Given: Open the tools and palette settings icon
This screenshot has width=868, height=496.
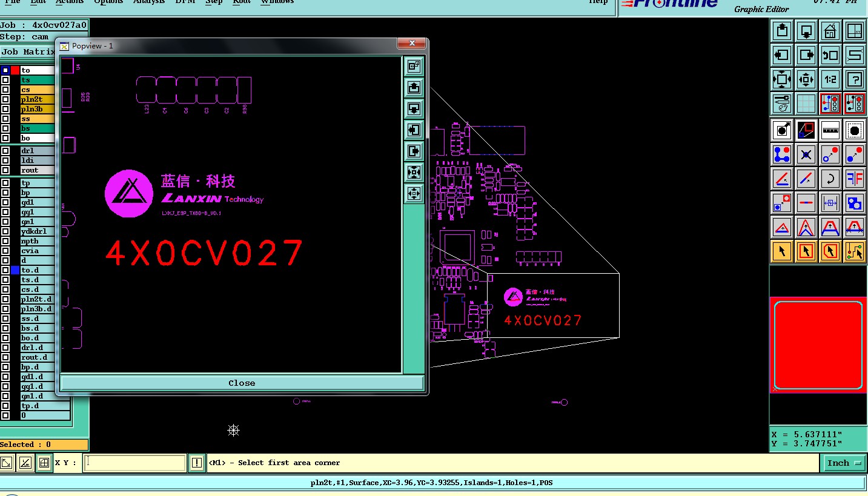Looking at the screenshot, I should coord(782,104).
